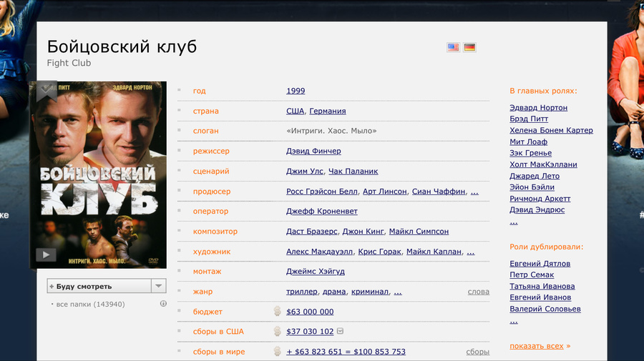Image resolution: width=644 pixels, height=361 pixels.
Task: Open screenwriter Джим Улс
Action: 305,171
